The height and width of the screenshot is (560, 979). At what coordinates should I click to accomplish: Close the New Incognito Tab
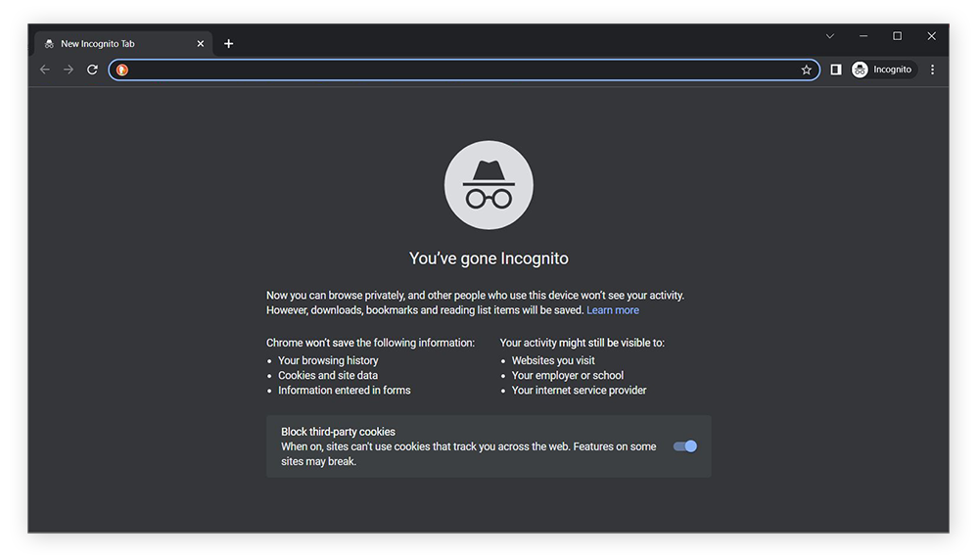pos(201,44)
